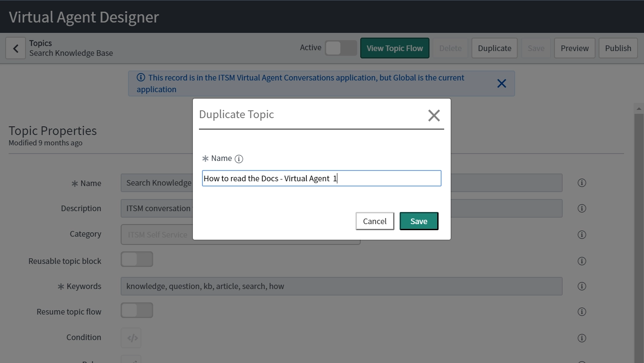Click the Search Knowledge Base breadcrumb text
The image size is (644, 363).
[71, 53]
